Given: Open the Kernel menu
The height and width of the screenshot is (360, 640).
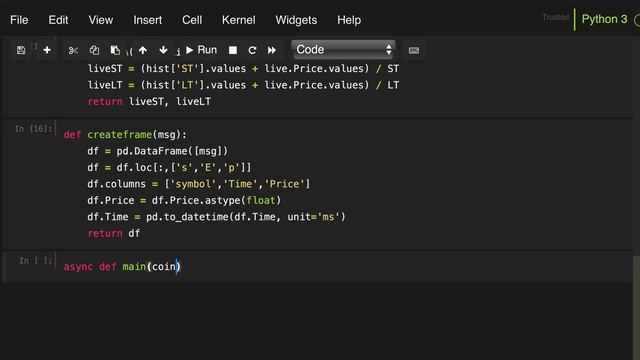Looking at the screenshot, I should (239, 20).
